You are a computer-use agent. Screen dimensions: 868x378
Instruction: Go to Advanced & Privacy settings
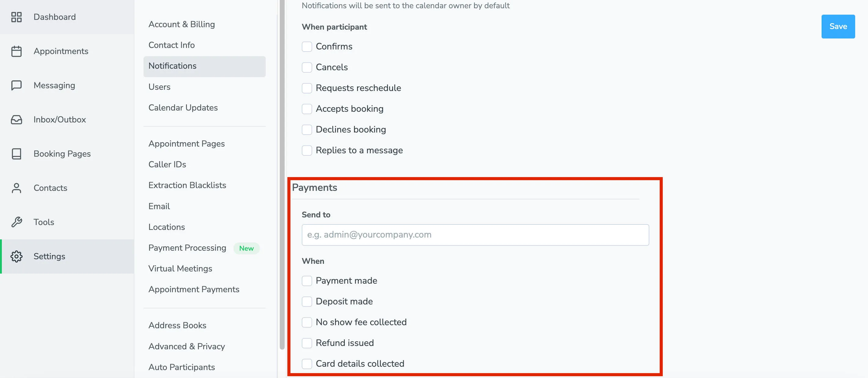[x=187, y=346]
